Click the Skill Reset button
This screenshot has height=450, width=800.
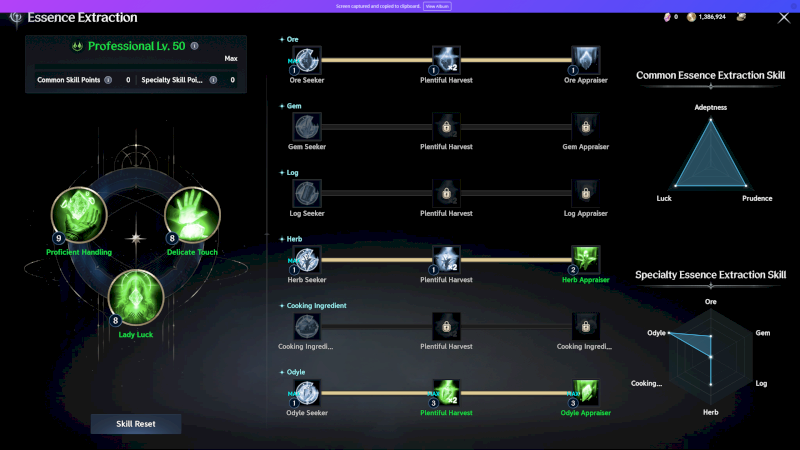pos(136,424)
